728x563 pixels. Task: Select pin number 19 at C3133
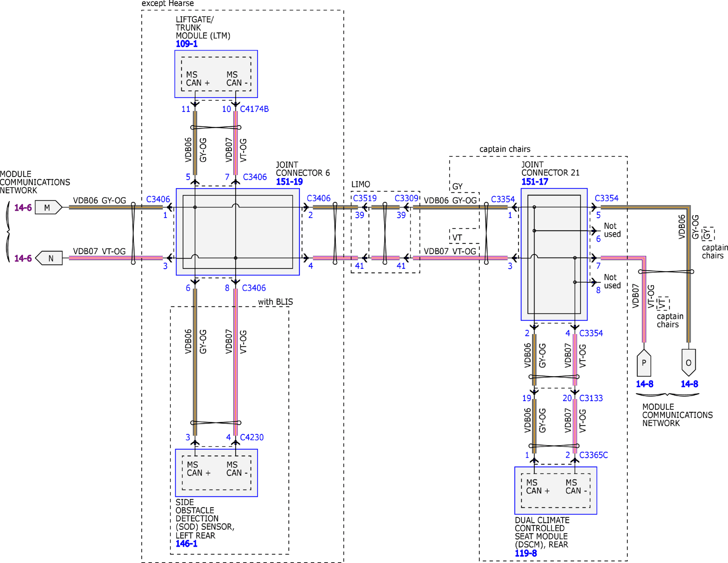pyautogui.click(x=527, y=398)
